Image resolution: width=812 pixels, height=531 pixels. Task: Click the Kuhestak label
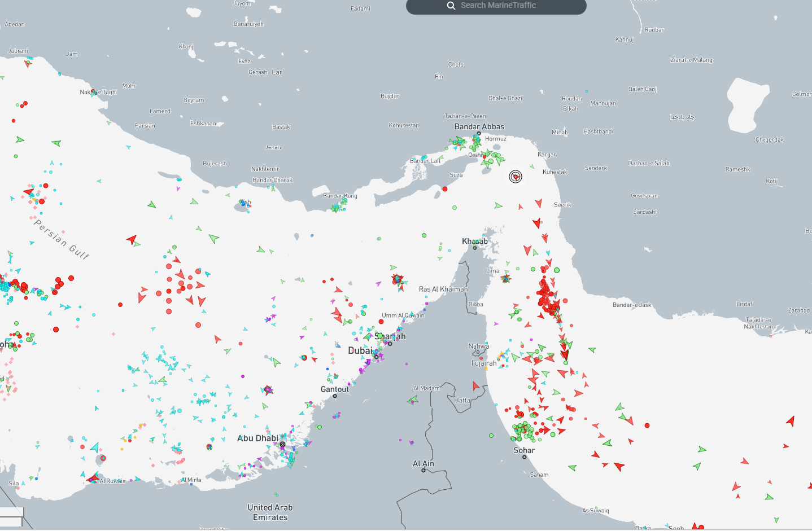[555, 172]
